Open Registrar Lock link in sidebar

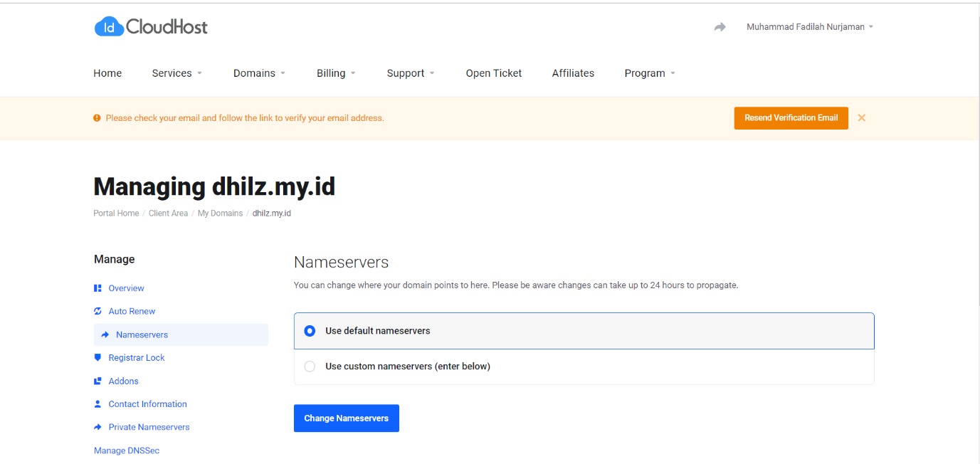(x=137, y=357)
